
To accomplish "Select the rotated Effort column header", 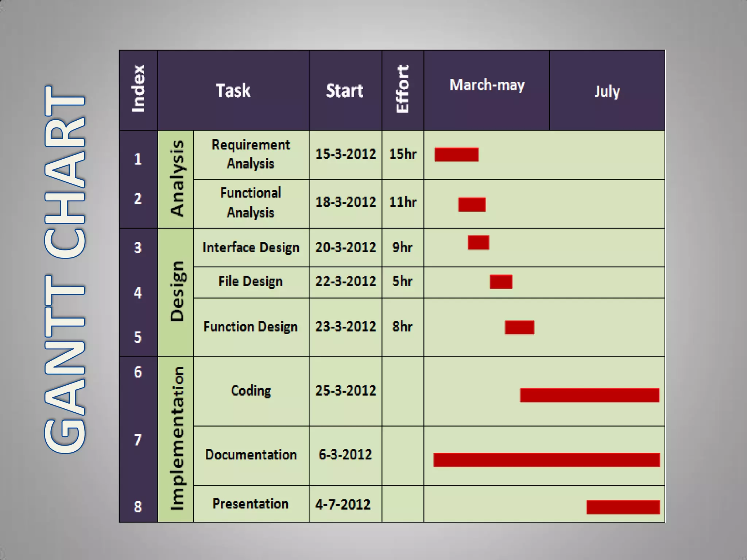I will coord(403,90).
